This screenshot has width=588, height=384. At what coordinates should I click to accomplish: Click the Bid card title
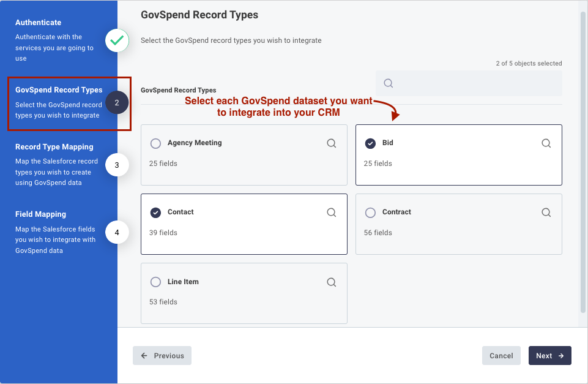point(388,143)
